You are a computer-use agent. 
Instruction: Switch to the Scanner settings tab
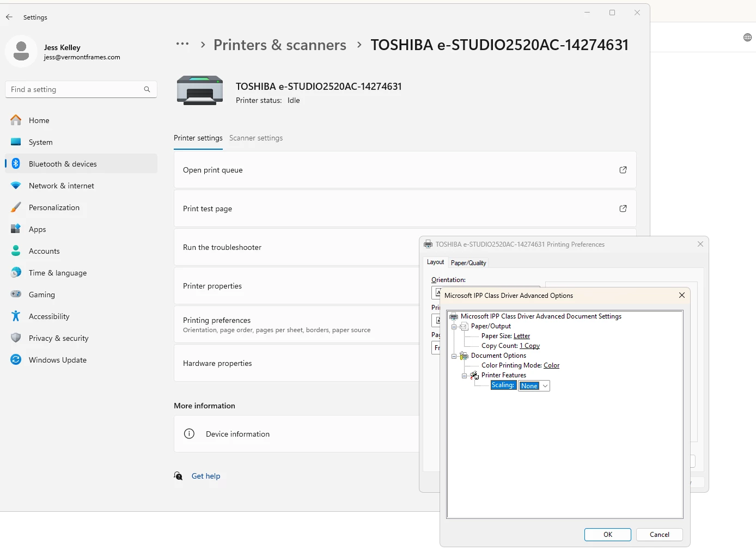tap(256, 138)
